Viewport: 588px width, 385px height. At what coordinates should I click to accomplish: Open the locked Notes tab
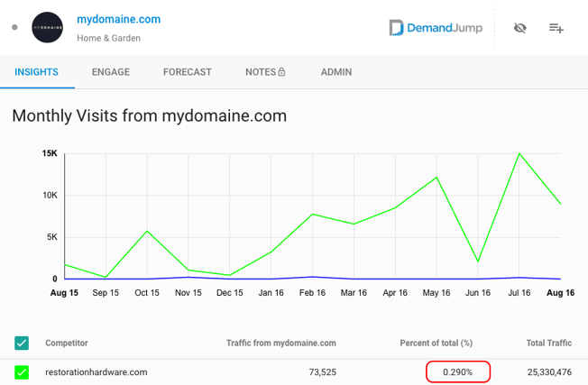pos(265,72)
